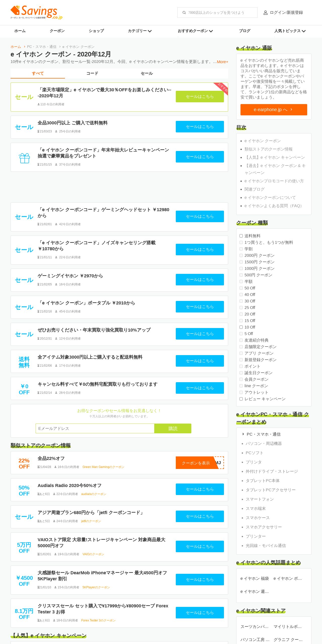
Task: Click the chevron before PC・スマホ・通信 in the sidebar
Action: click(243, 434)
